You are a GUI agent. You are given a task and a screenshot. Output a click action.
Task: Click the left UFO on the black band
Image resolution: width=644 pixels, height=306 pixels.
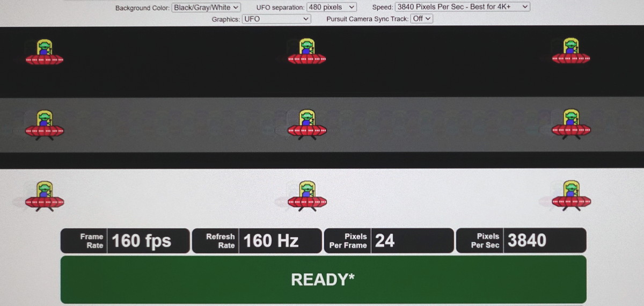tap(45, 52)
